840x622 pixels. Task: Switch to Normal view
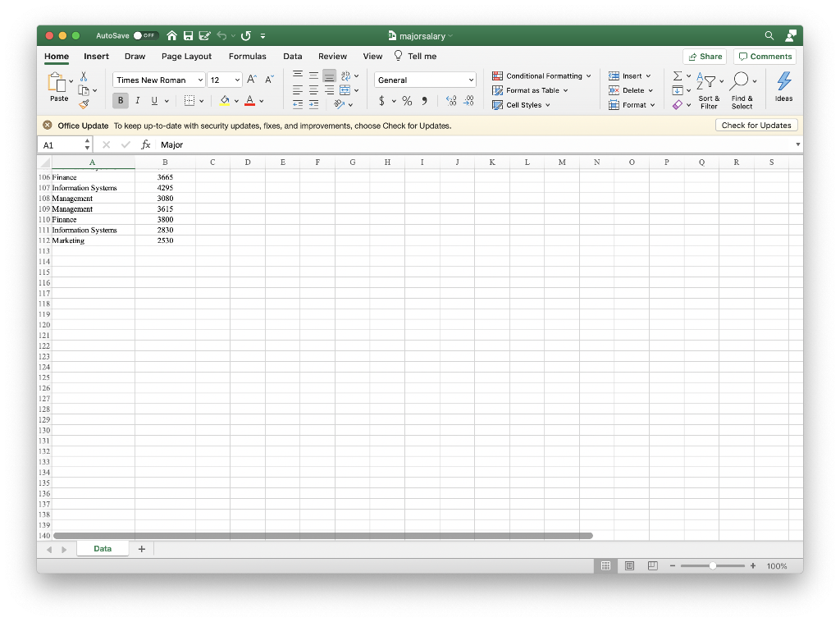tap(606, 565)
